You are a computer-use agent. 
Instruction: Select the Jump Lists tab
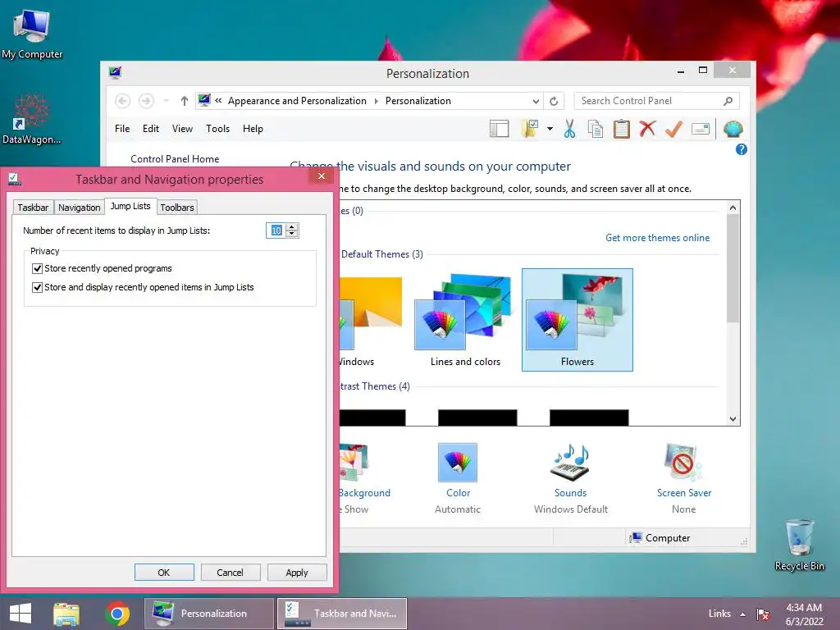pyautogui.click(x=130, y=206)
